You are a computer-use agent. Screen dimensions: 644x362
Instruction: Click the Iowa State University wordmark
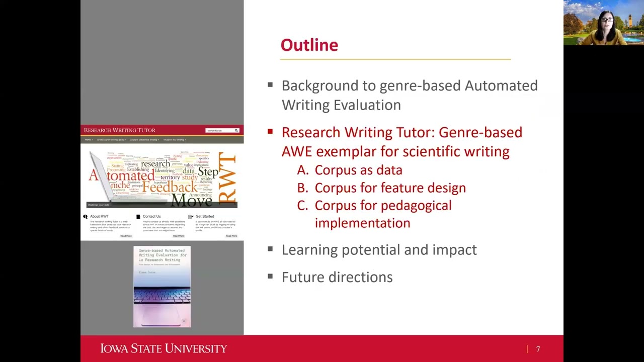(164, 348)
